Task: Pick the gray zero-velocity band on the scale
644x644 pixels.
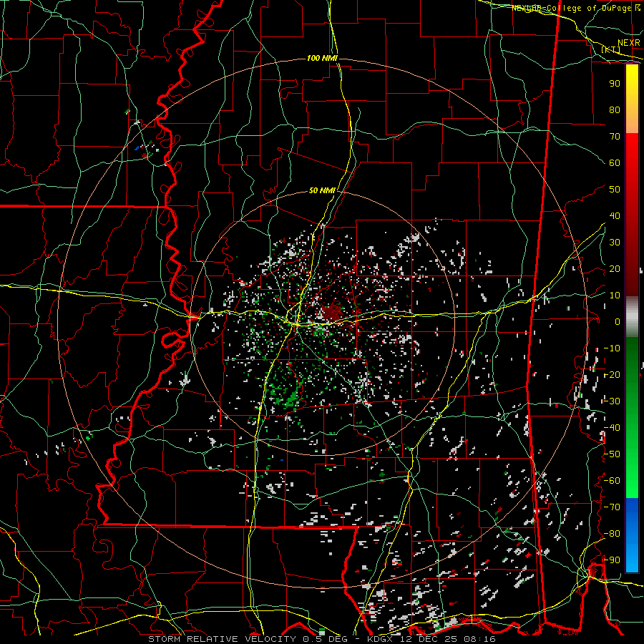Action: 632,317
